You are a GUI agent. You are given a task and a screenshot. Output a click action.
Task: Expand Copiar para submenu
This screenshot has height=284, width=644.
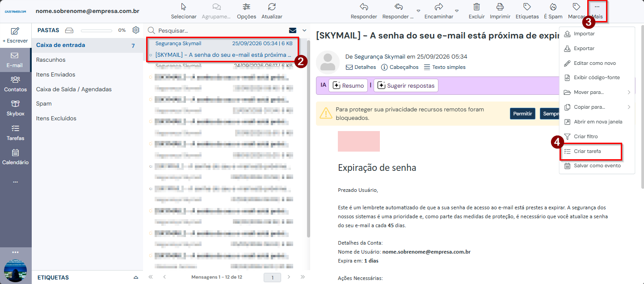coord(629,107)
